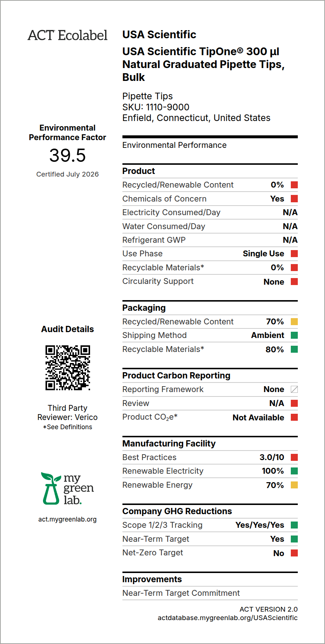Click red swatch beside Best Practices score
This screenshot has height=644, width=325.
pyautogui.click(x=294, y=457)
